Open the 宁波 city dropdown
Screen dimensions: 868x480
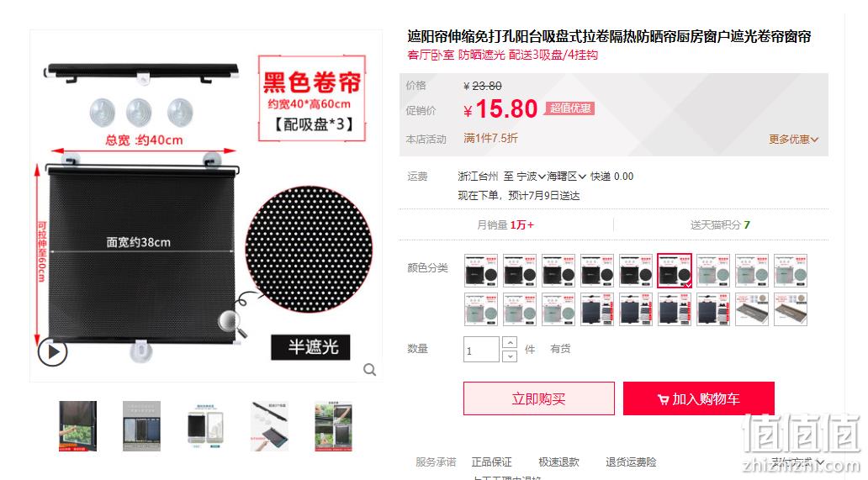click(532, 177)
